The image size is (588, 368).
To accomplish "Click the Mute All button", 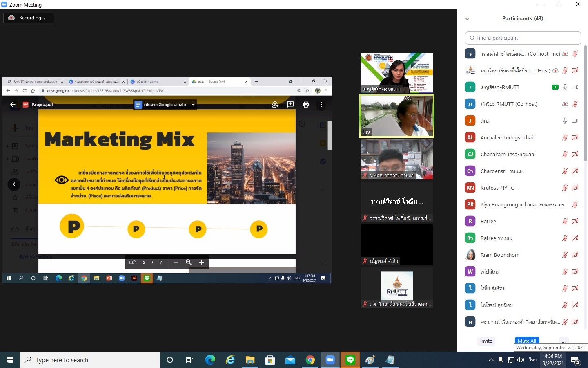I will pos(527,341).
